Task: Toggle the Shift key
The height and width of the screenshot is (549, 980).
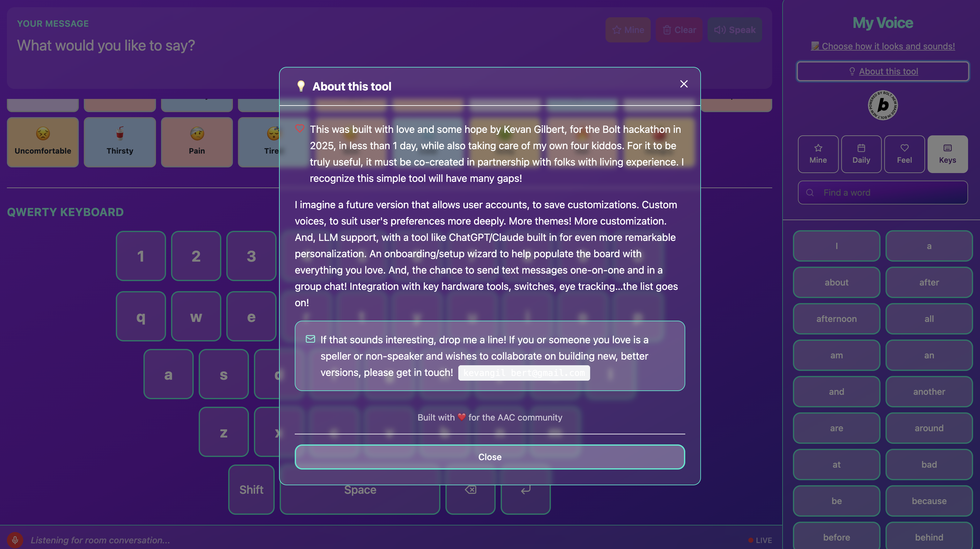Action: coord(251,490)
